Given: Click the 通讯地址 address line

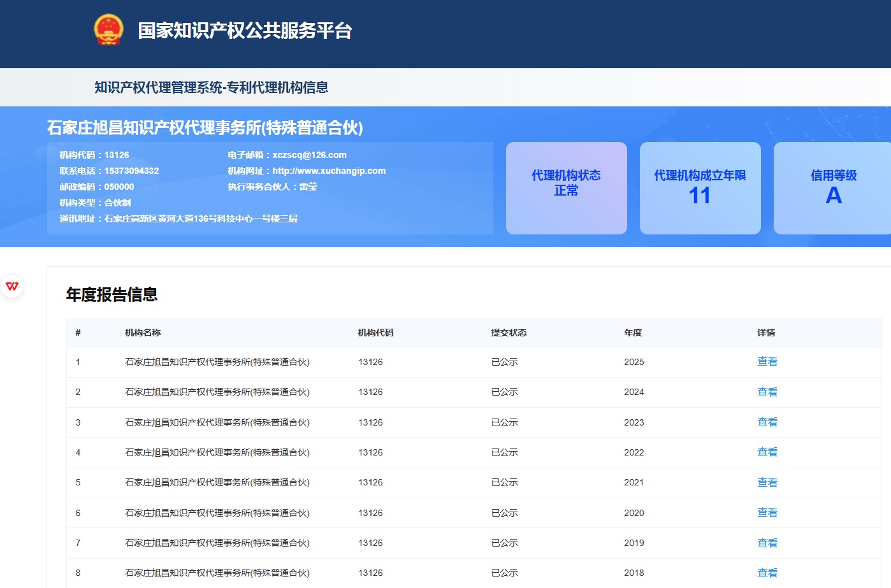Looking at the screenshot, I should click(178, 219).
